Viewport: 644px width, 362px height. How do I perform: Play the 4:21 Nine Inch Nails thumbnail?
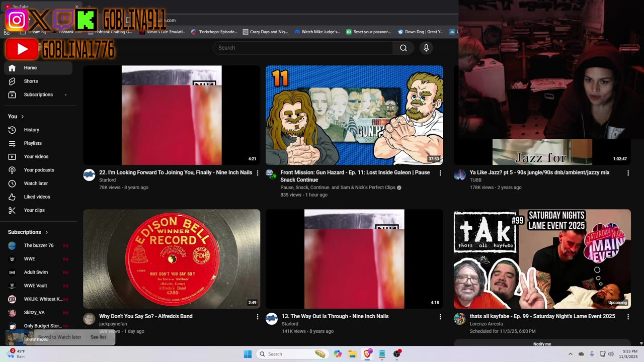click(x=172, y=115)
